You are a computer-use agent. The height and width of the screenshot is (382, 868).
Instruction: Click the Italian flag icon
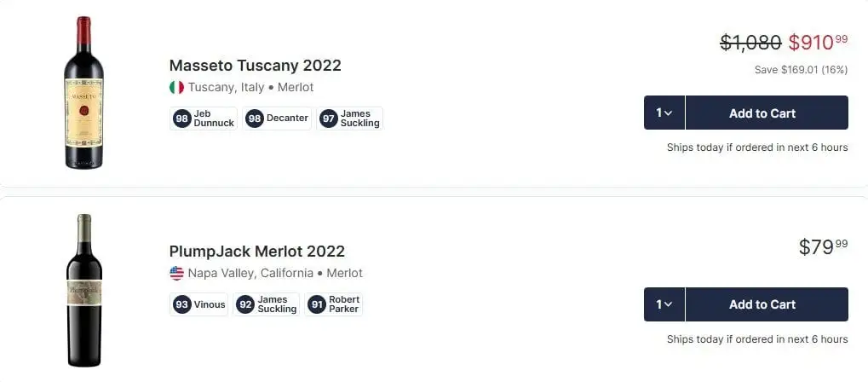[x=176, y=87]
